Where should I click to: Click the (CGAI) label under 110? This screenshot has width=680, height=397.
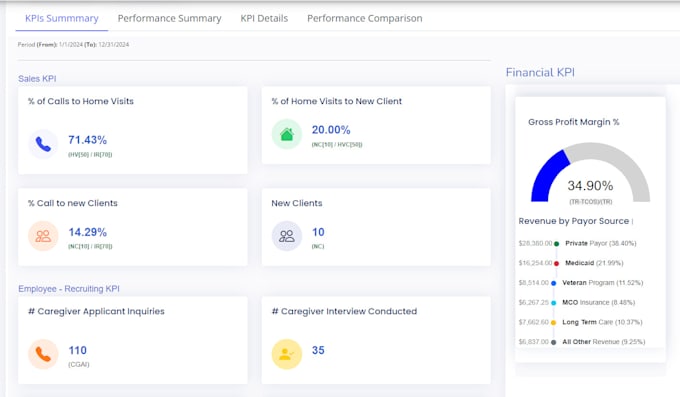(x=78, y=364)
